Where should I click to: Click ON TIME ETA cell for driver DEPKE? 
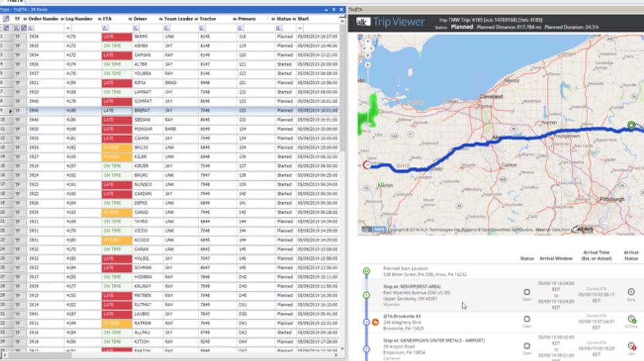coord(117,203)
